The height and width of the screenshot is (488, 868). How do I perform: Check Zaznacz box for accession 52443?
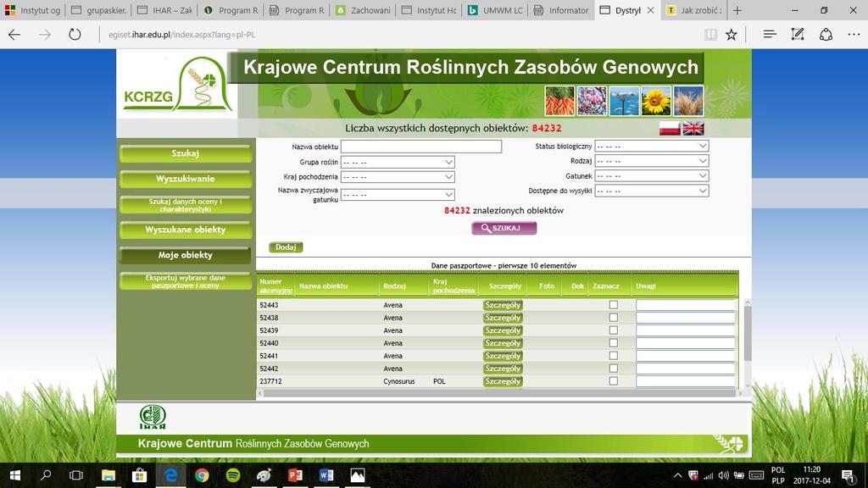[x=614, y=305]
